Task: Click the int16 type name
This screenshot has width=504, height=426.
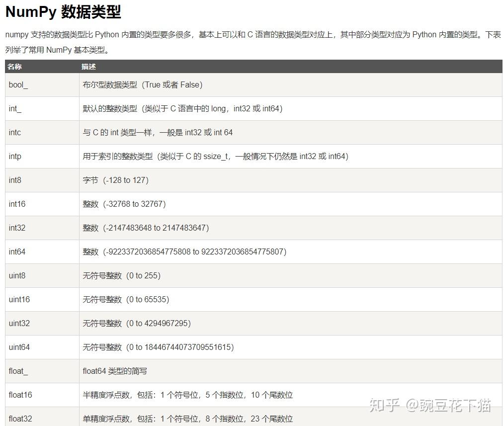Action: [x=17, y=204]
